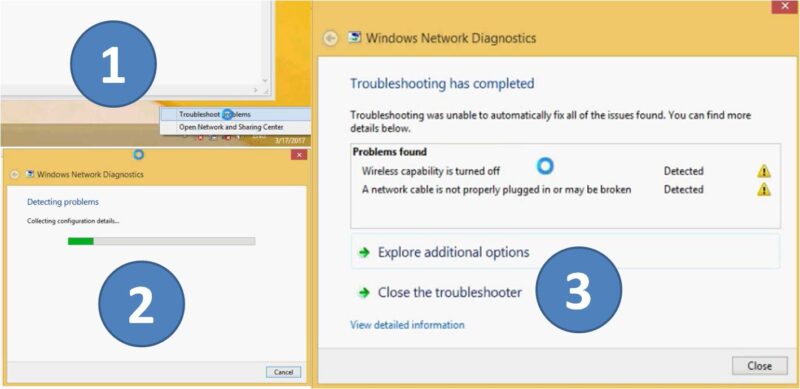Click the Detected status for network cable
Screen dimensions: 800x389
(683, 189)
